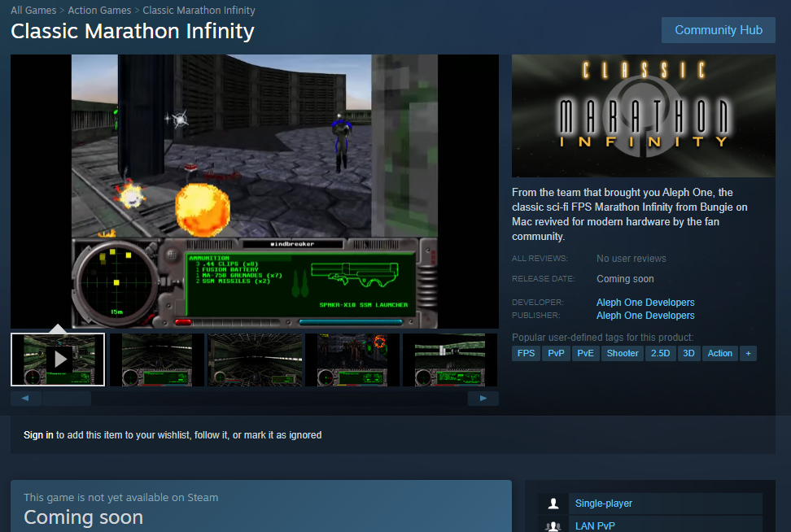Screen dimensions: 791x532
Task: Click the left arrow of thumbnail strip
Action: coord(25,399)
